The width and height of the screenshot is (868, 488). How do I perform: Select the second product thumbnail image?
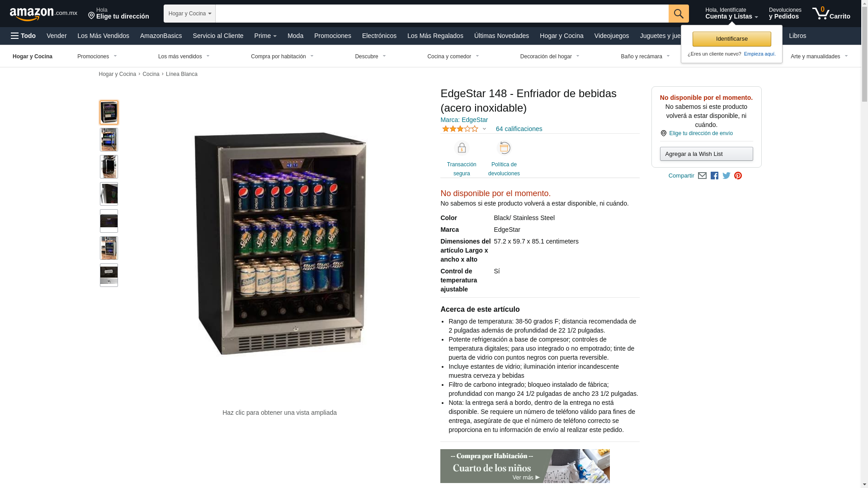point(109,140)
